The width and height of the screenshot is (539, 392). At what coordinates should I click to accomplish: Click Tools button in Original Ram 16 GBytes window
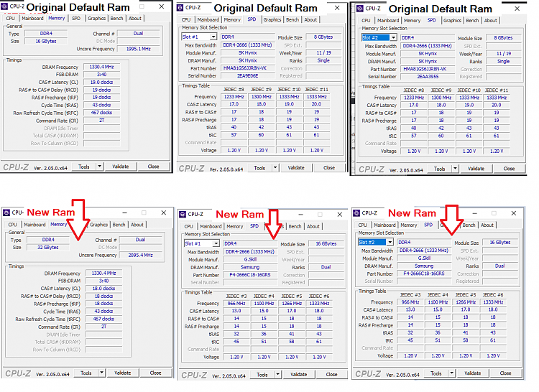click(84, 167)
